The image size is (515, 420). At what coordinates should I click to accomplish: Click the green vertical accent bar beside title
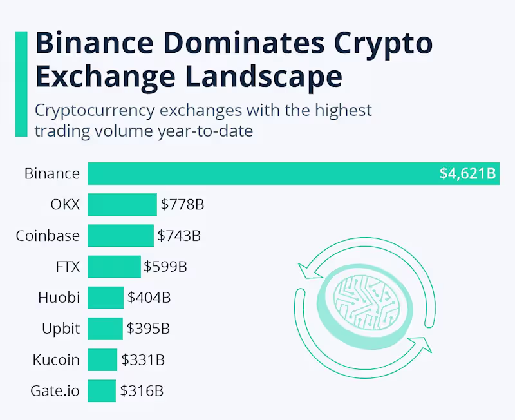click(21, 84)
